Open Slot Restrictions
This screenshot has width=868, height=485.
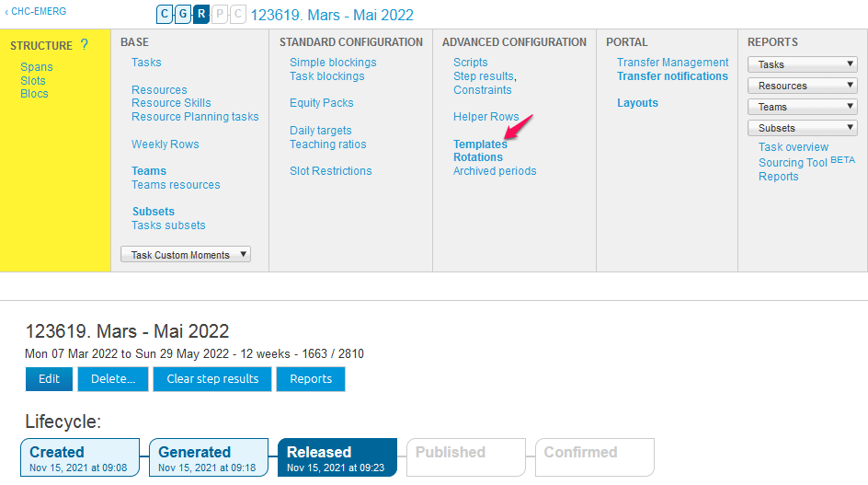point(330,171)
